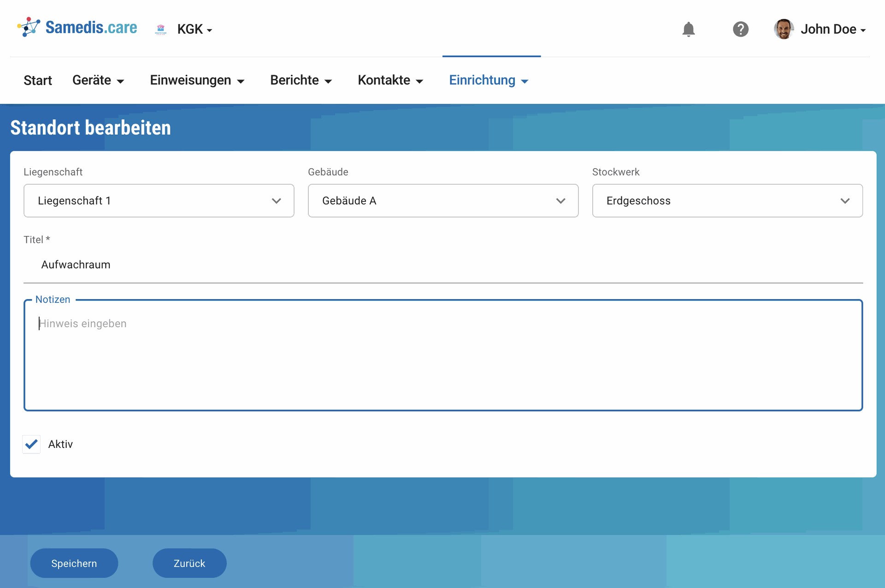Click John Doe's profile avatar
Image resolution: width=885 pixels, height=588 pixels.
click(784, 29)
